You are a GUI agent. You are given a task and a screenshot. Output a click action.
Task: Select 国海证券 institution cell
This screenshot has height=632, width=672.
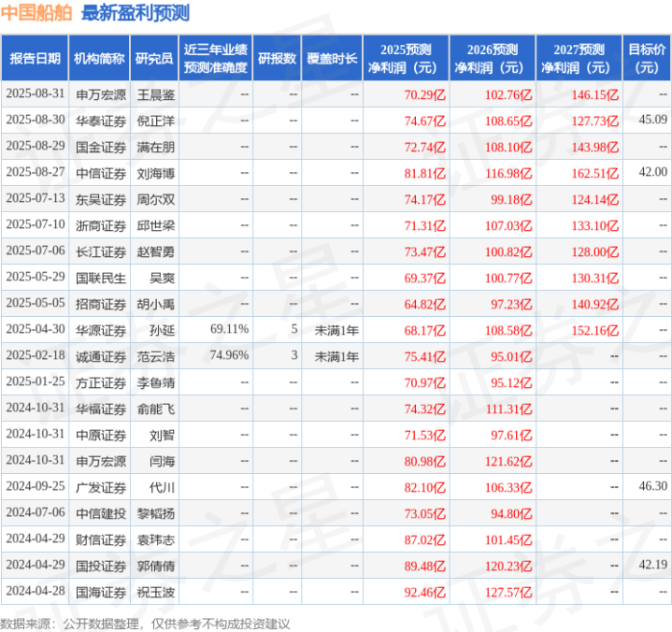coord(101,593)
